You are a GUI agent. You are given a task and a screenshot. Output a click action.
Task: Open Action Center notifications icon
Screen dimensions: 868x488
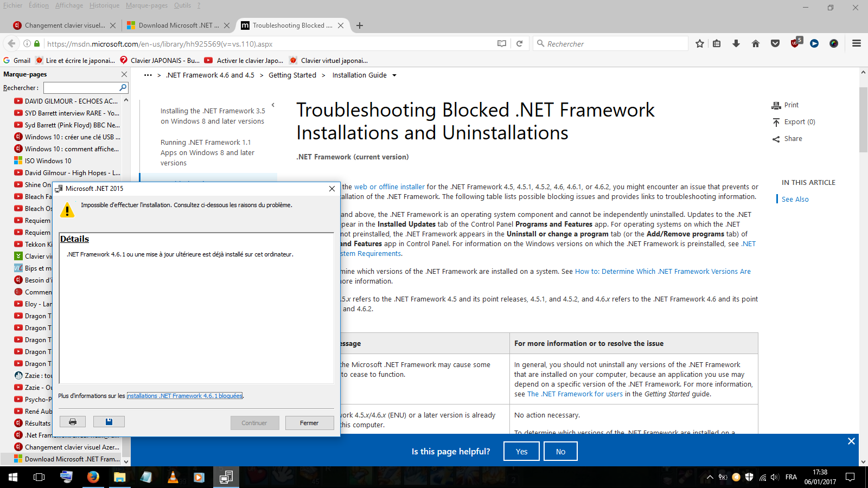point(850,477)
